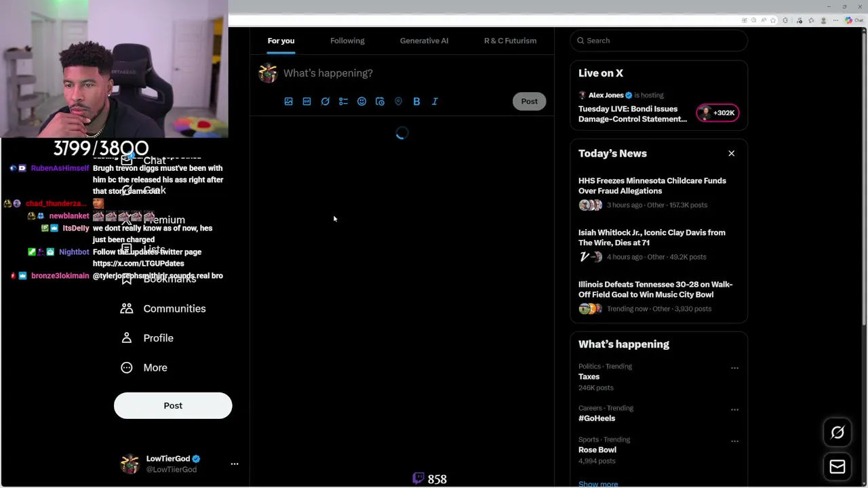
Task: Add an image to the post
Action: 288,102
